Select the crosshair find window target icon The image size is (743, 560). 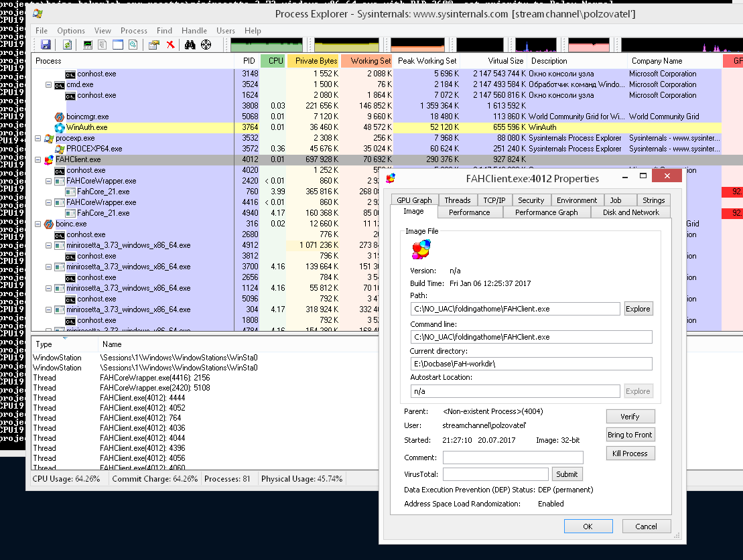(206, 44)
